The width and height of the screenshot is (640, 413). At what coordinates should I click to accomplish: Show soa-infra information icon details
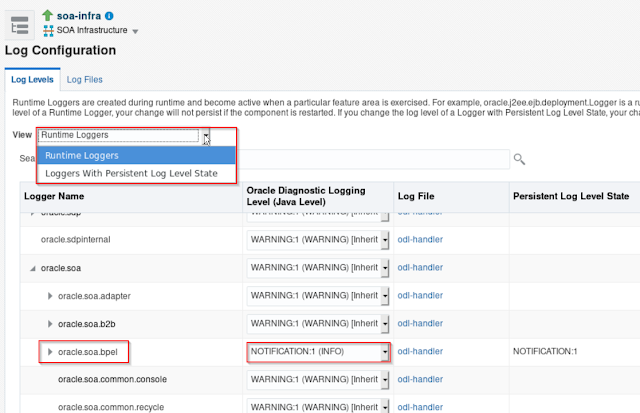point(109,16)
